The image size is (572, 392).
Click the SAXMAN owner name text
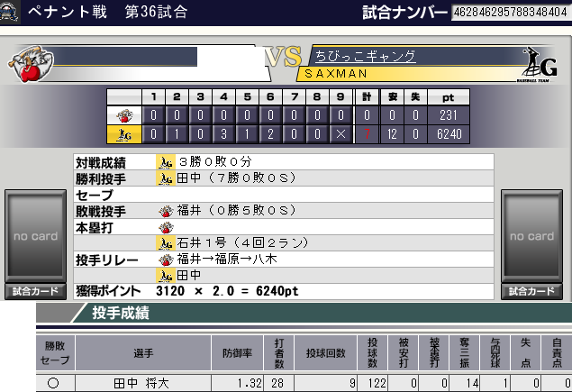[336, 74]
